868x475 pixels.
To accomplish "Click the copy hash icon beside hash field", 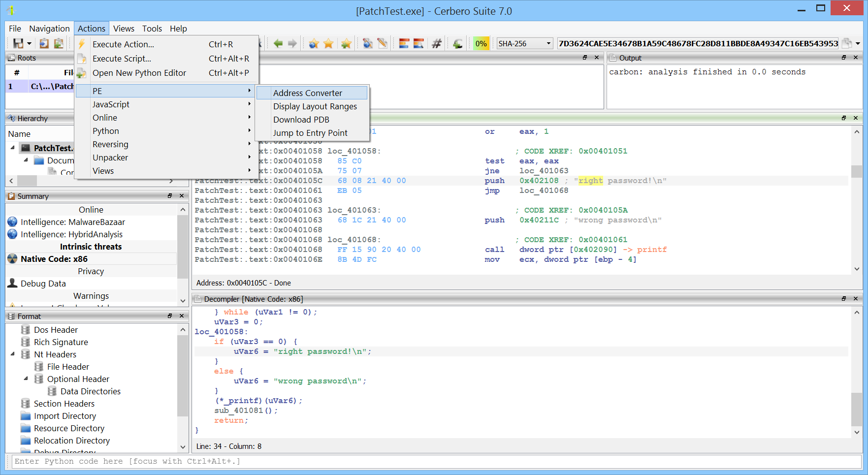I will pyautogui.click(x=846, y=44).
